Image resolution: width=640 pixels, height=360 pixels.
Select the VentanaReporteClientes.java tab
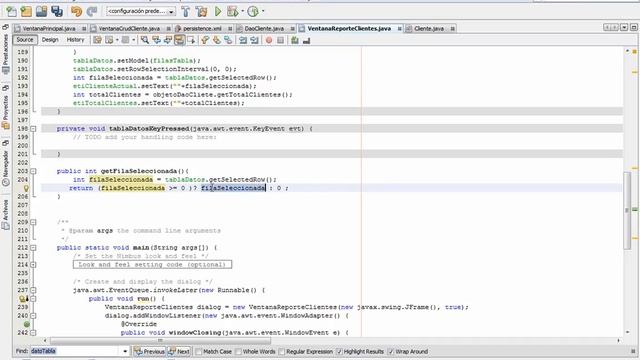[349, 29]
